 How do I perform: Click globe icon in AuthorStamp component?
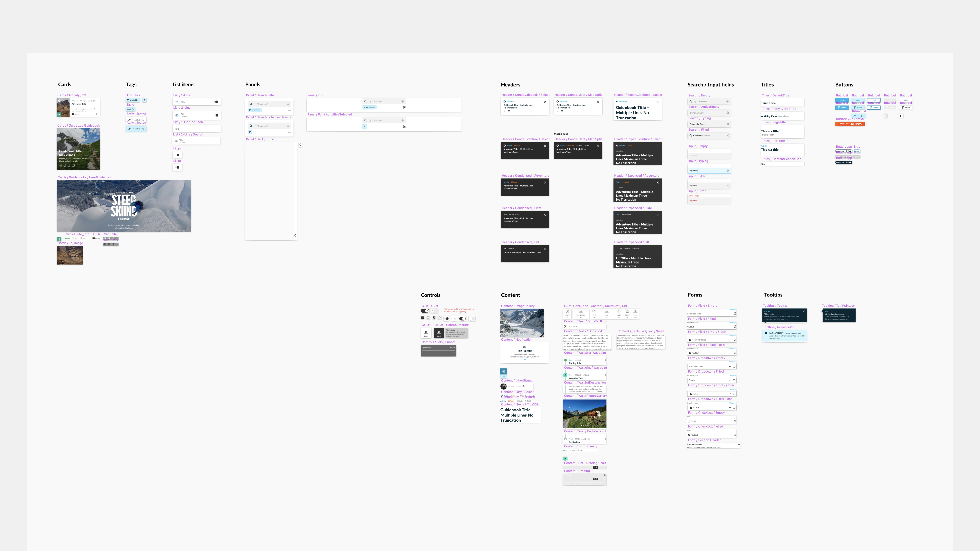tap(523, 386)
